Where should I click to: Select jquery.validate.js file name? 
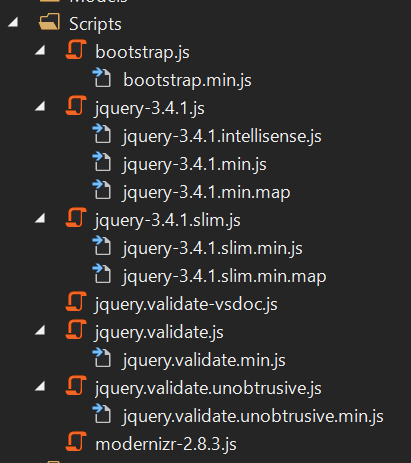click(x=159, y=333)
